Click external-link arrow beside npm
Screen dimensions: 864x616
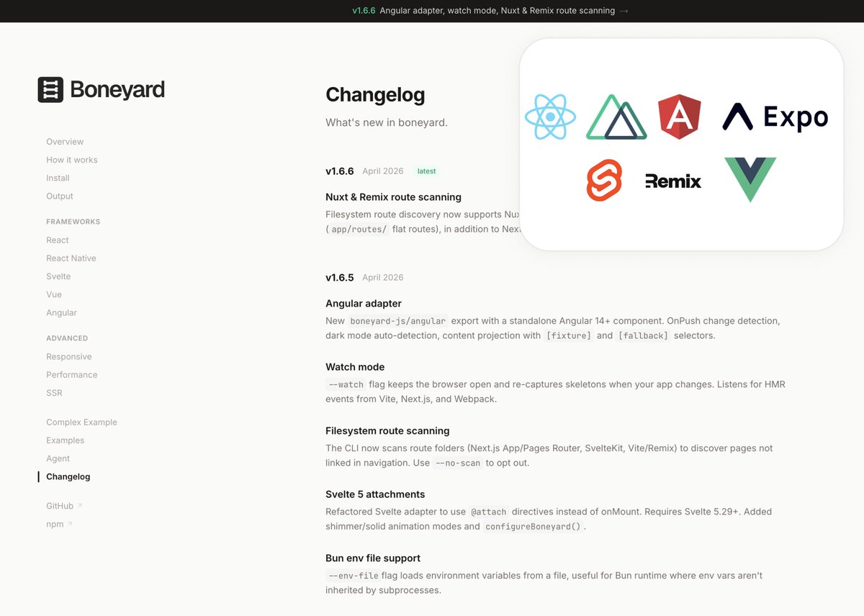(70, 524)
